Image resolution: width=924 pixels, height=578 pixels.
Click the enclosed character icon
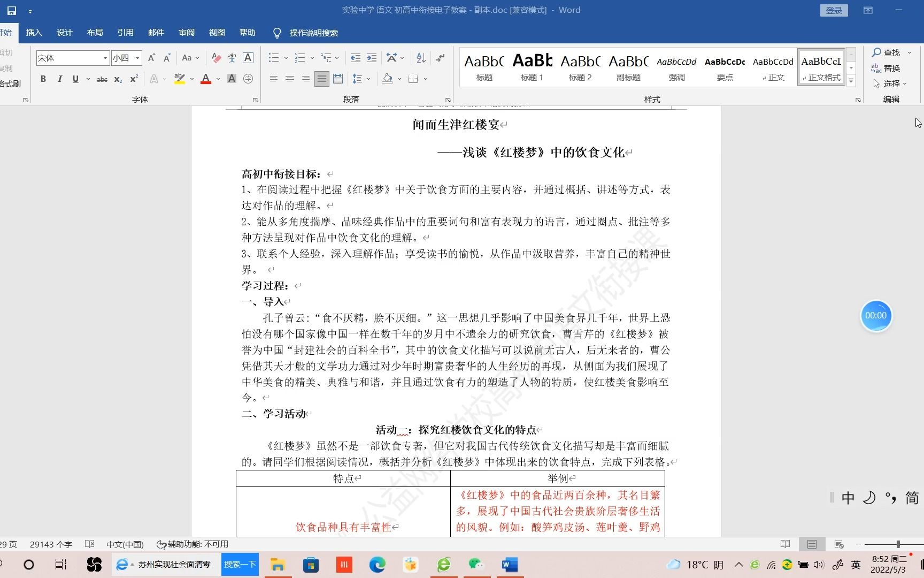click(248, 79)
